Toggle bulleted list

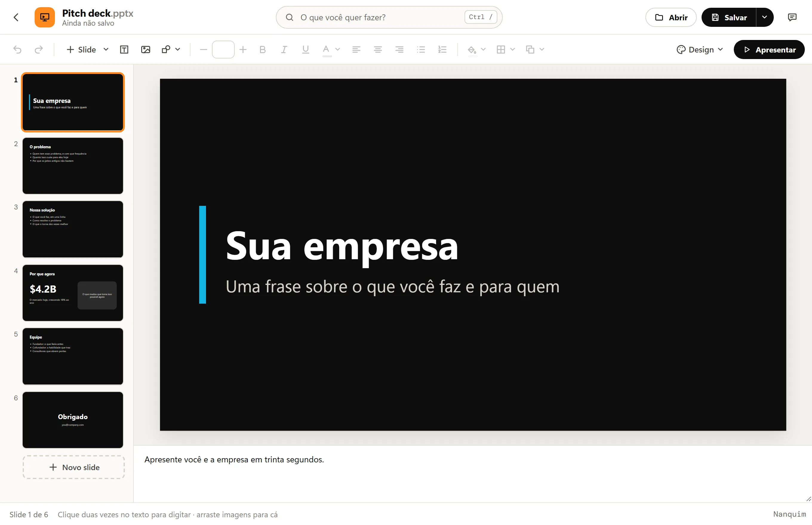tap(421, 50)
